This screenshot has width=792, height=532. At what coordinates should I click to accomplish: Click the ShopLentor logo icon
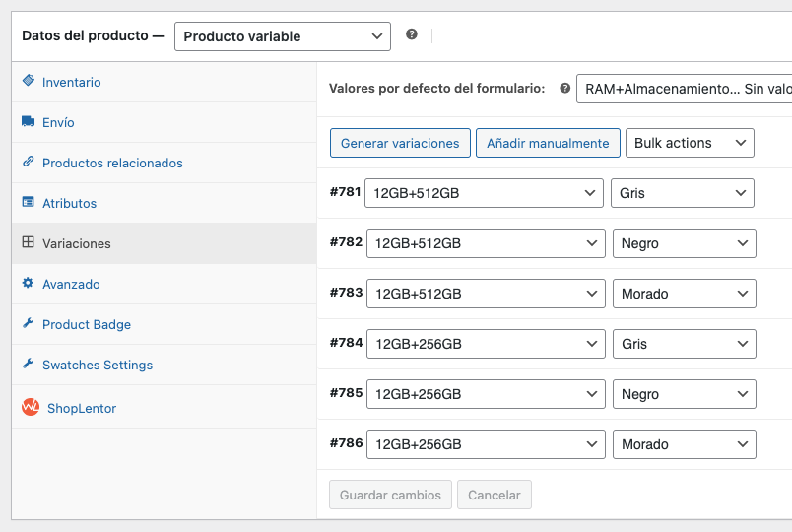coord(31,407)
